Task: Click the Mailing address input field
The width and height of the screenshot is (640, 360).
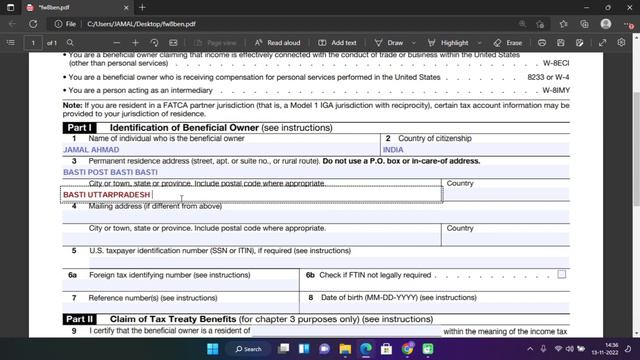Action: [x=316, y=217]
